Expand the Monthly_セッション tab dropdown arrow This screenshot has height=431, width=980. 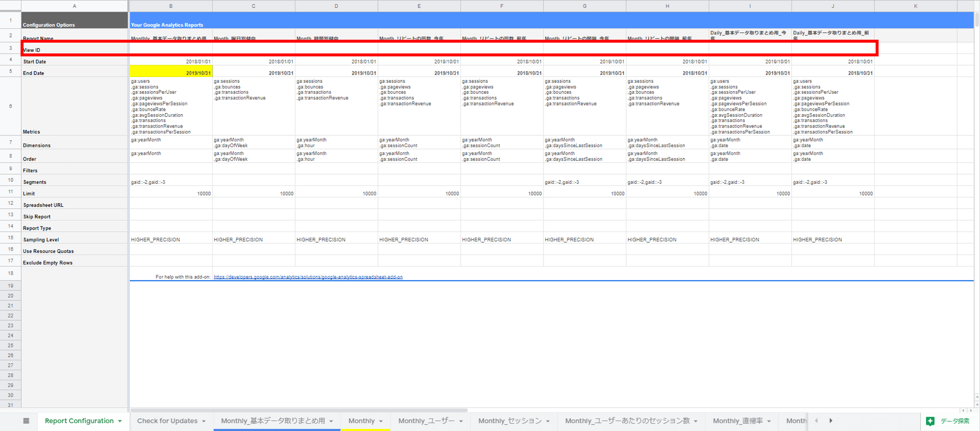[548, 421]
